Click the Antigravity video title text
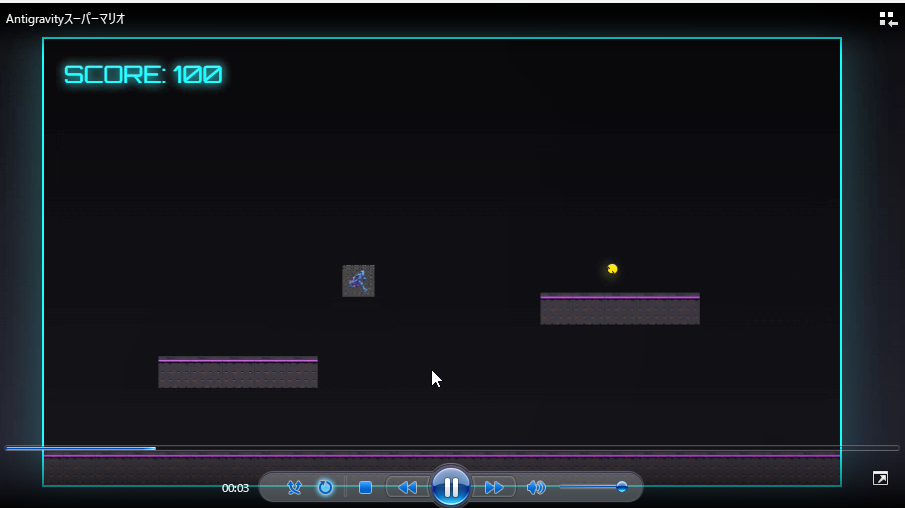 [x=66, y=19]
